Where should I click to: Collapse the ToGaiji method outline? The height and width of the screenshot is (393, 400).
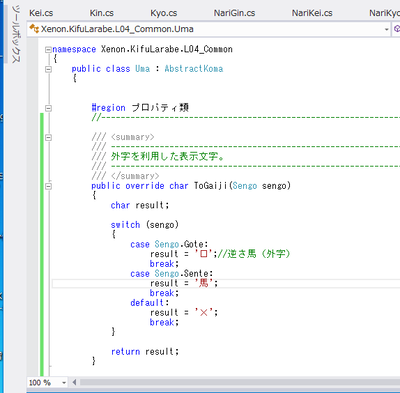(48, 186)
